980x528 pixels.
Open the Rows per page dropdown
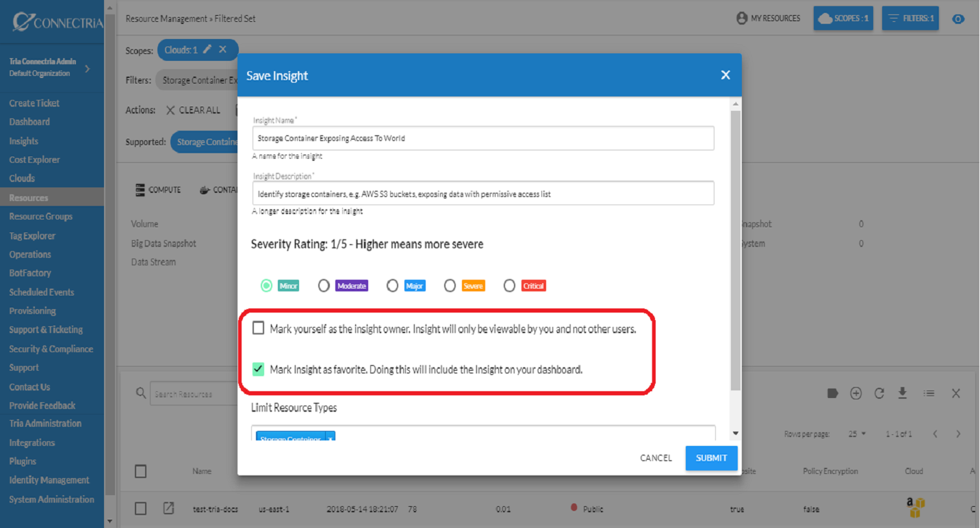[857, 434]
